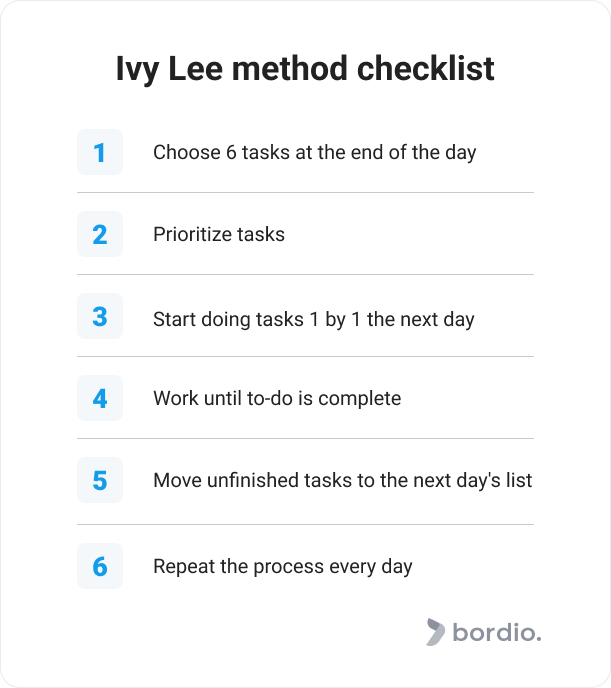Click the divider below 'Prioritize tasks'
The width and height of the screenshot is (611, 688).
pyautogui.click(x=305, y=274)
